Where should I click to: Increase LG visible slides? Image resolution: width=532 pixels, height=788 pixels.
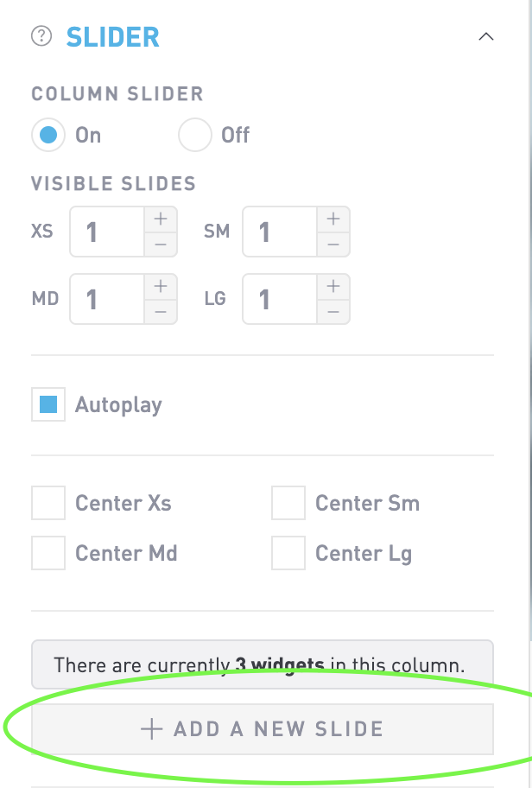(x=332, y=287)
